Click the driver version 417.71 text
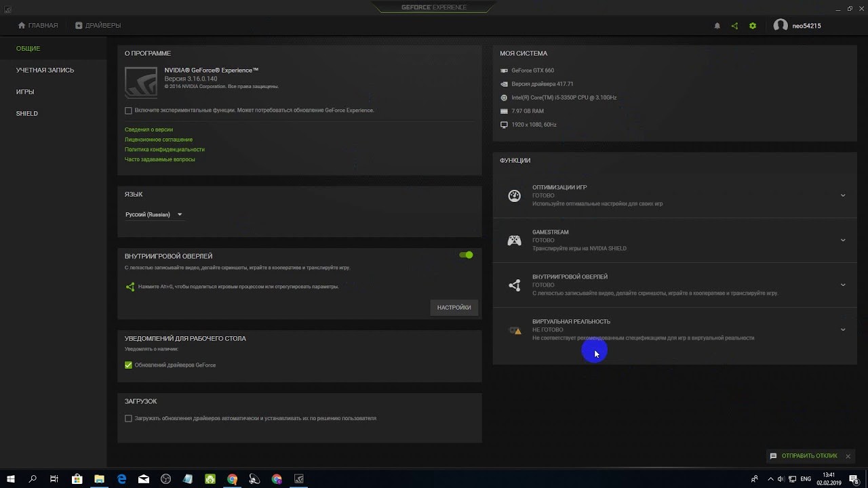868x488 pixels. 542,84
